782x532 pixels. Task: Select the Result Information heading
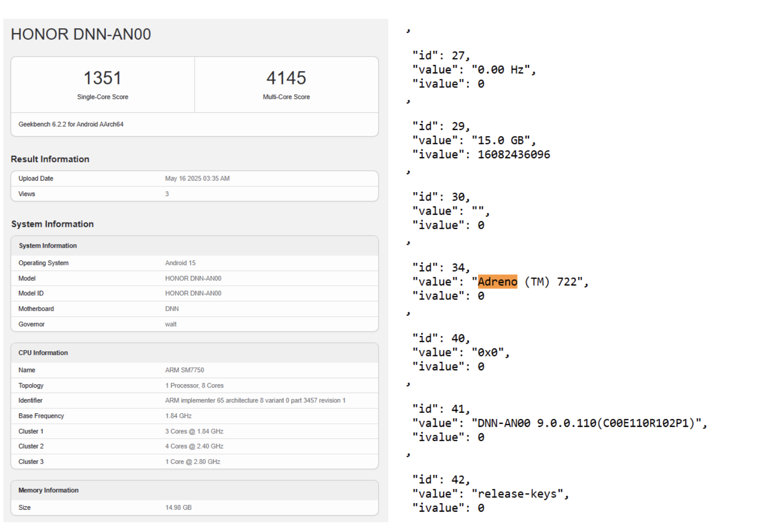[50, 159]
